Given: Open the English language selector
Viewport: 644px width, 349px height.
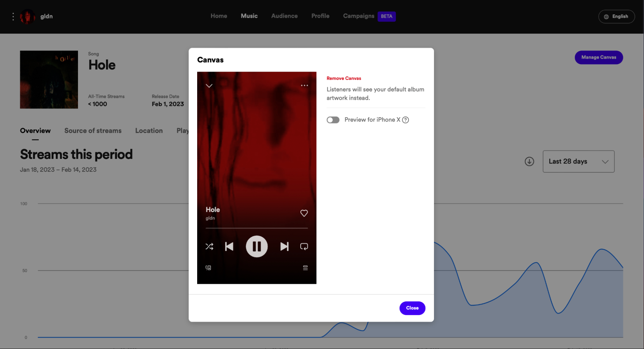Looking at the screenshot, I should (x=617, y=16).
